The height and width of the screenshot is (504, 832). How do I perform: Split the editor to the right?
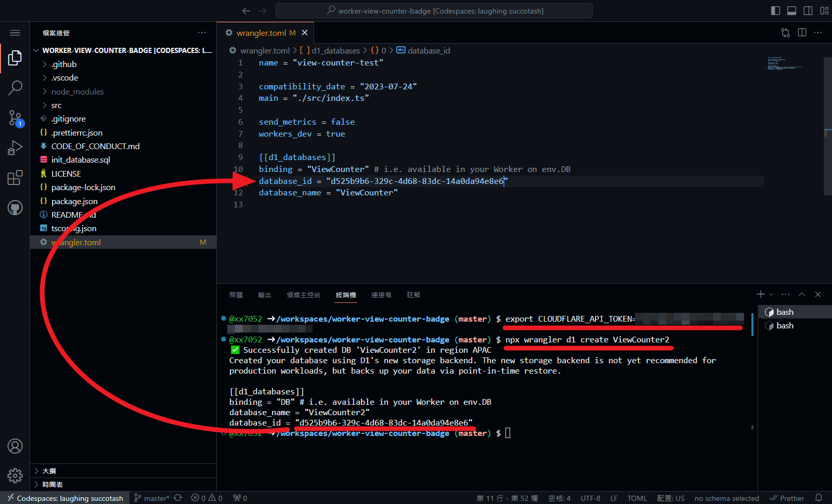click(802, 33)
